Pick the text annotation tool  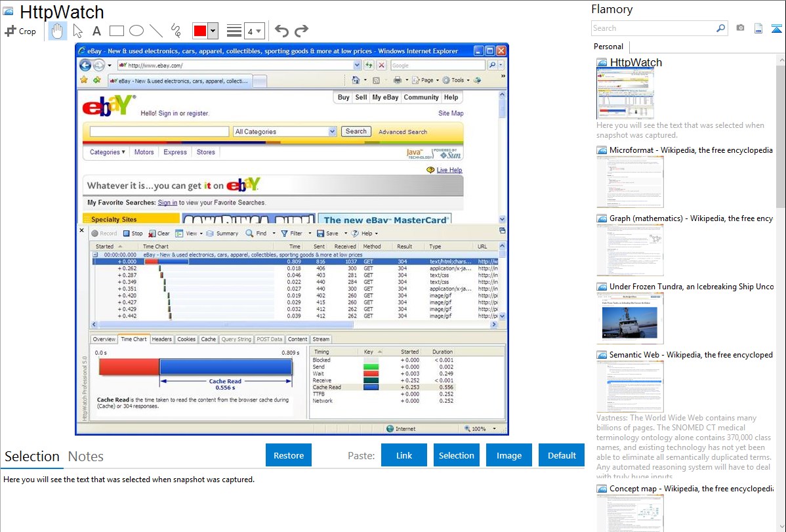[96, 31]
